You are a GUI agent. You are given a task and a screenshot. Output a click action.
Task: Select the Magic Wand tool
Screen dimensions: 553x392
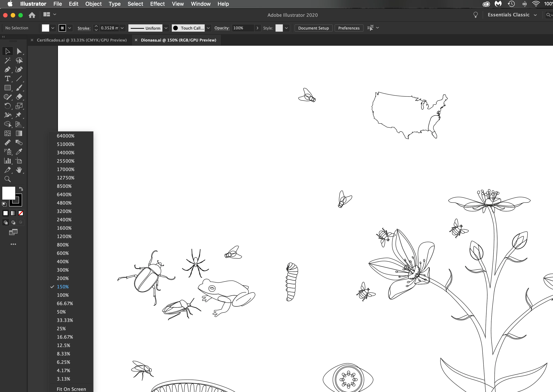coord(7,60)
